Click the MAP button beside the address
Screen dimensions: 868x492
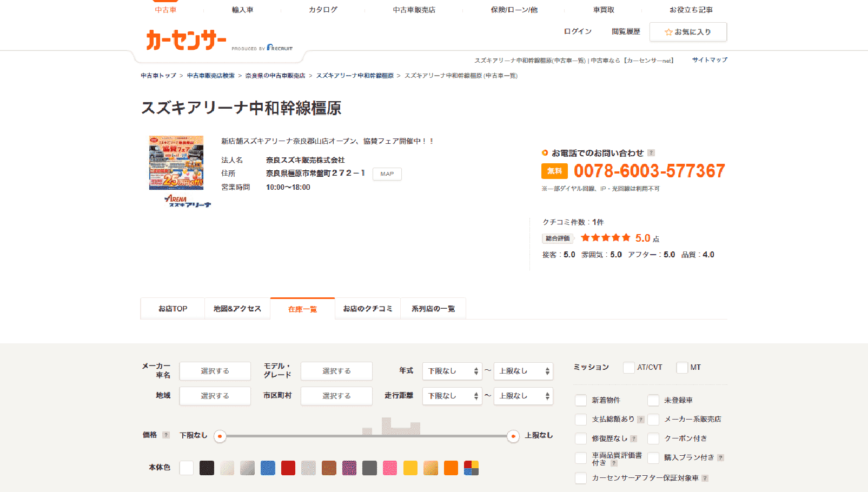[x=387, y=174]
